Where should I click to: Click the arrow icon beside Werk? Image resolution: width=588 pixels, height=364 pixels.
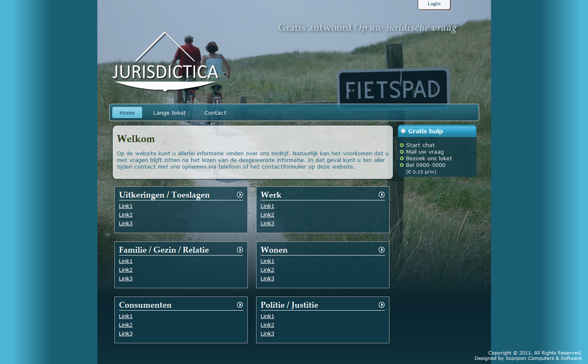[x=382, y=195]
